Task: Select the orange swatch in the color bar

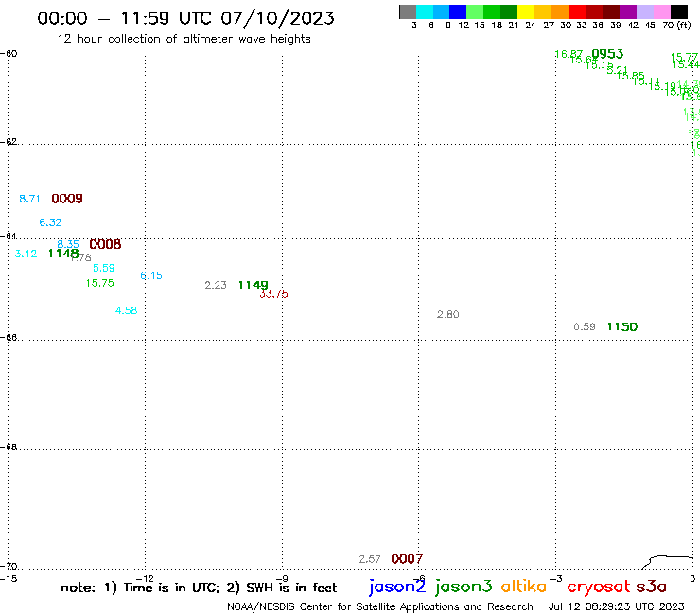Action: click(560, 11)
